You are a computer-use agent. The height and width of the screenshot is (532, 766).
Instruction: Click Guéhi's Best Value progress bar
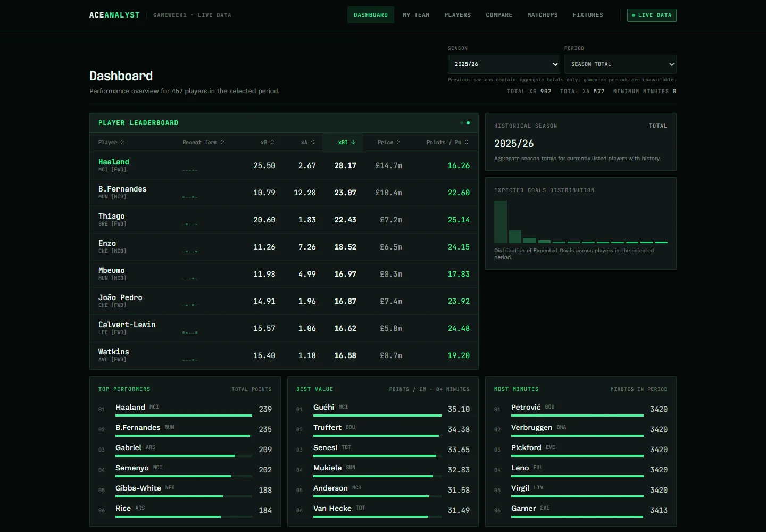tap(377, 415)
